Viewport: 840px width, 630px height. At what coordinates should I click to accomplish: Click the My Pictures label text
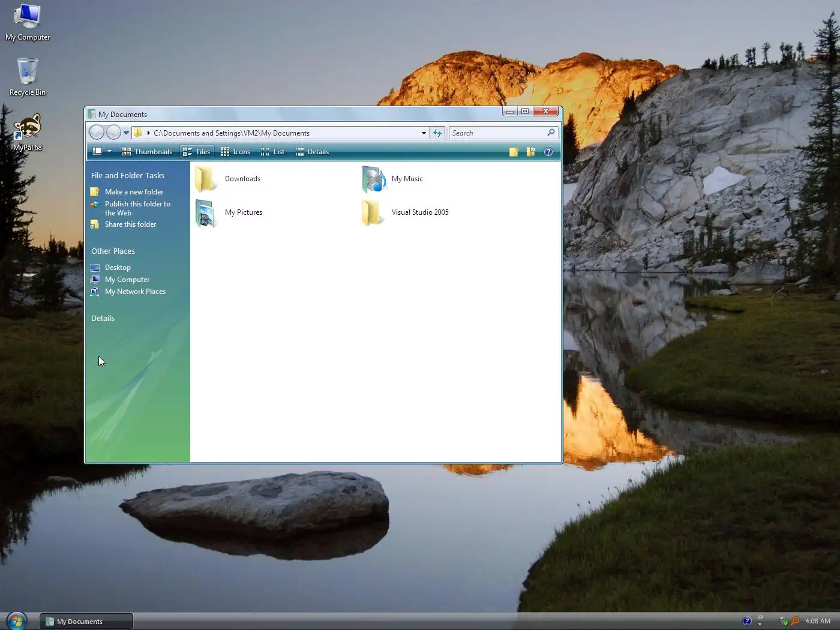coord(244,212)
